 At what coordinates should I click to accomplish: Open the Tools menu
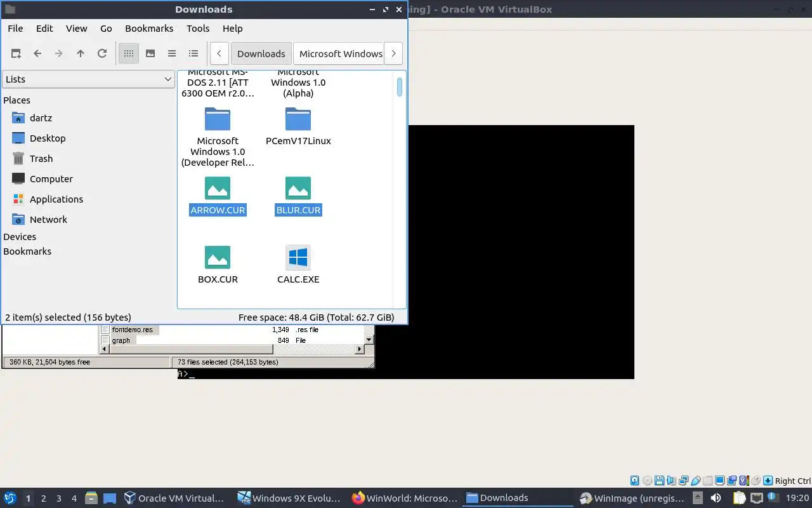coord(198,29)
